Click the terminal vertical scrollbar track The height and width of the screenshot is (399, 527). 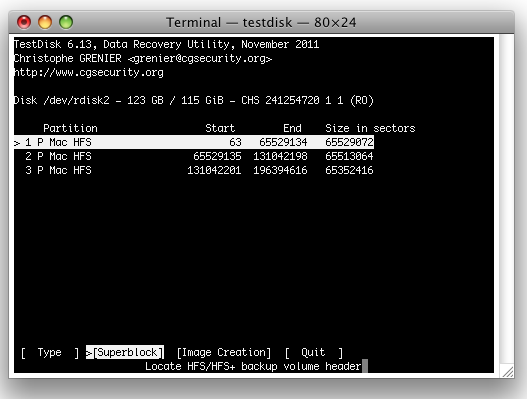point(506,199)
